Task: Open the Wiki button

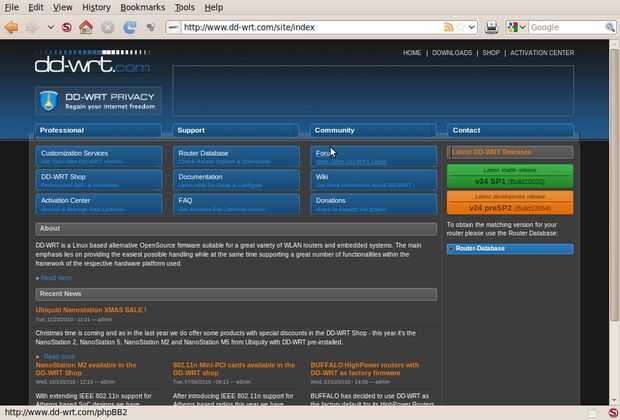Action: [374, 180]
